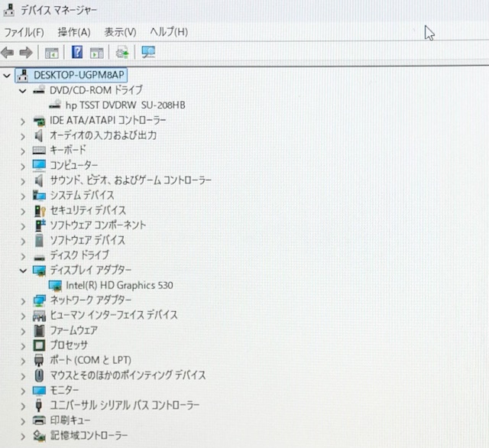The image size is (489, 448).
Task: Open the ヘルプ(H) menu
Action: point(169,32)
